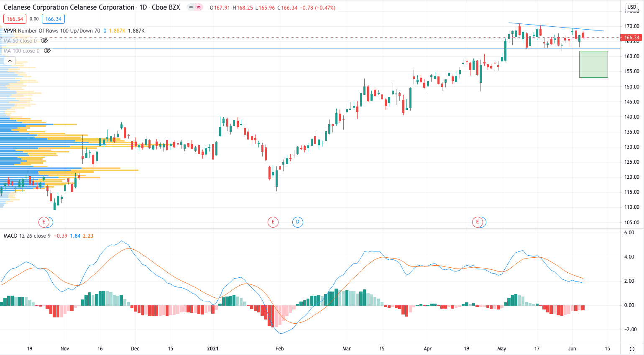Select the MA 100 close 0 legend text

coord(22,51)
